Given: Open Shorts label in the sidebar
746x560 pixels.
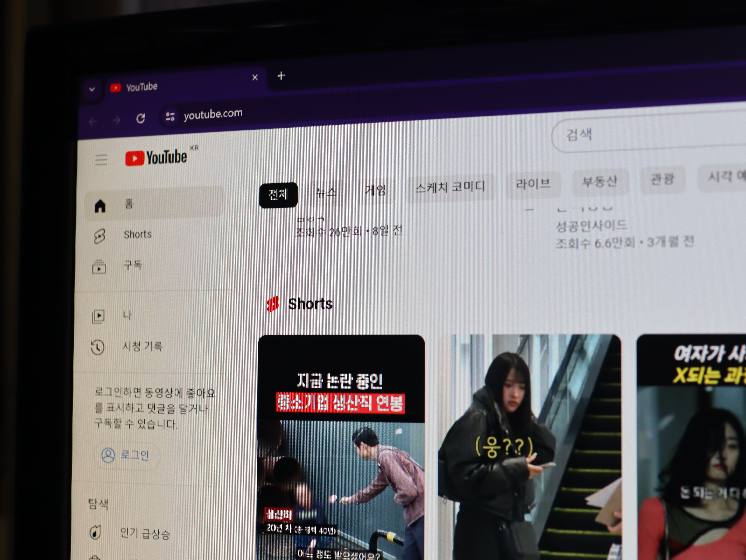Looking at the screenshot, I should click(x=138, y=234).
